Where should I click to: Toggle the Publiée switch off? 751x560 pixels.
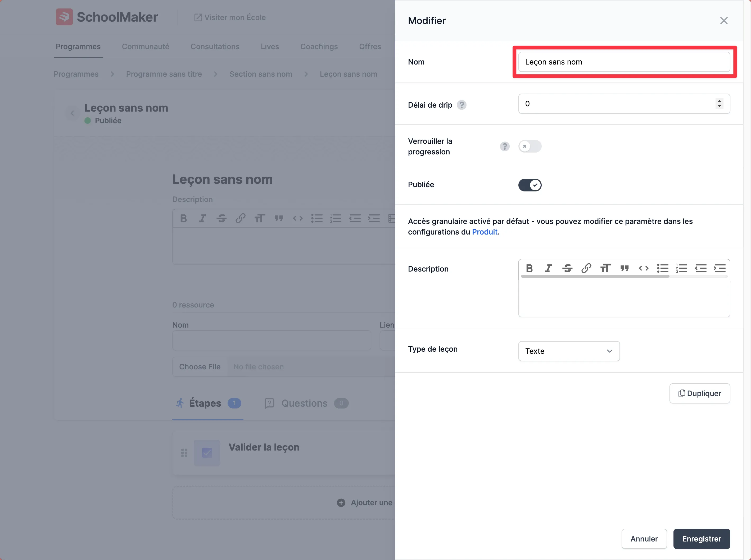click(x=530, y=185)
